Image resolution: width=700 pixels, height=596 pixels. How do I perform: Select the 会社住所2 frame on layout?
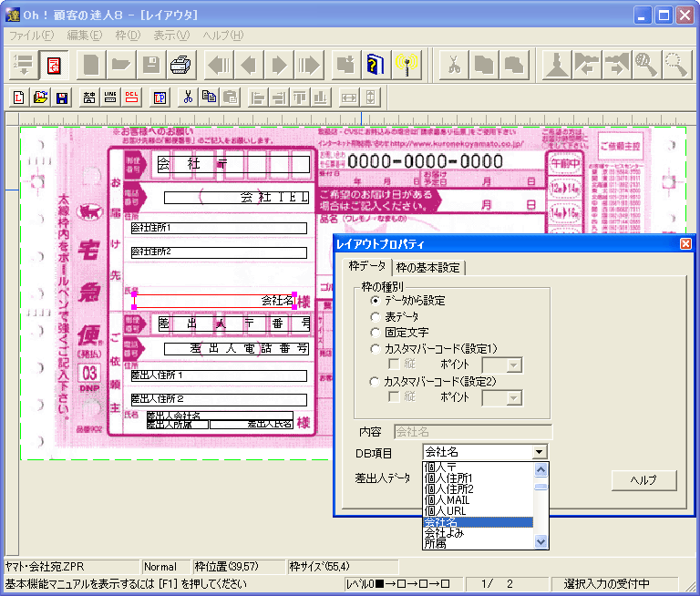(x=219, y=252)
